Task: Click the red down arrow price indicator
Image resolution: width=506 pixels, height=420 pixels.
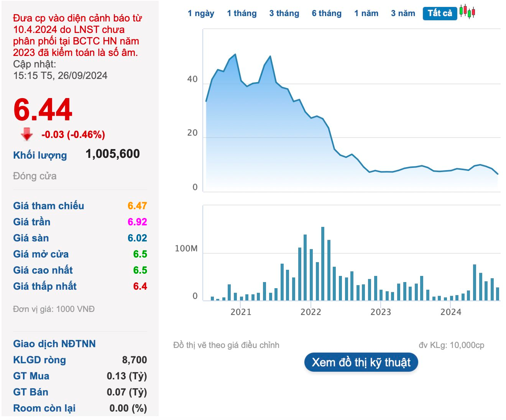Action: point(27,135)
